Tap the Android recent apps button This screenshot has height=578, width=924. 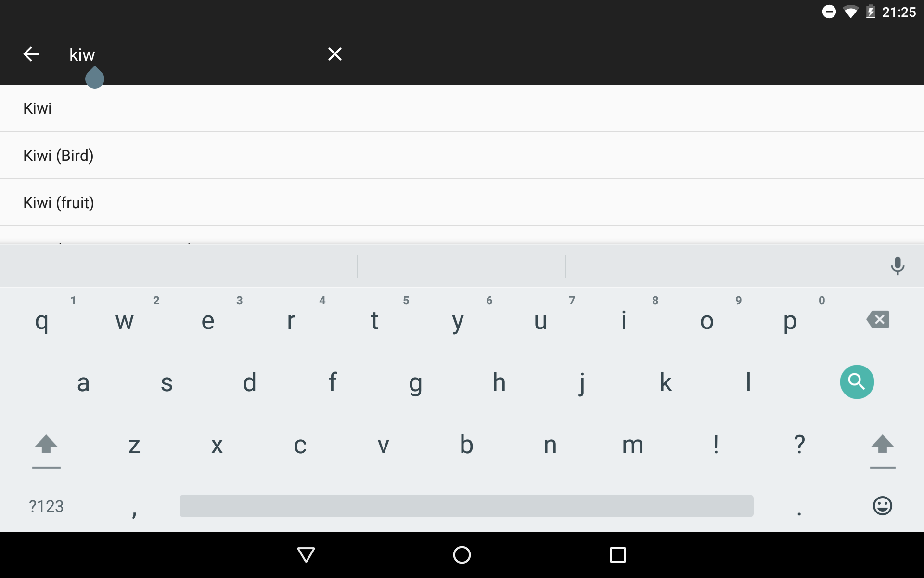[x=618, y=555]
